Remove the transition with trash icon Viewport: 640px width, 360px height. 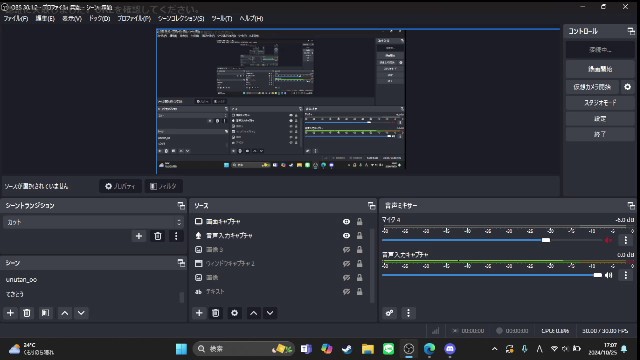coord(158,236)
